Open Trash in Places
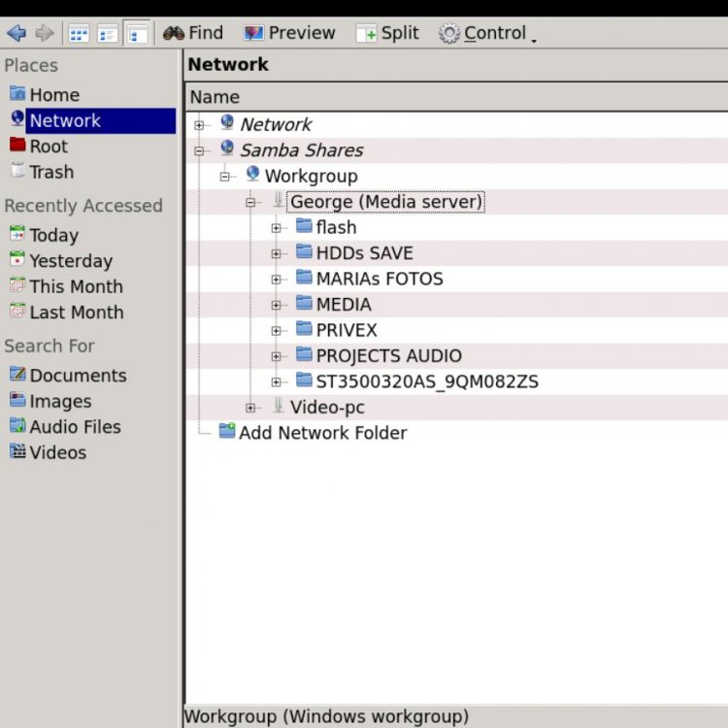728x728 pixels. click(51, 172)
